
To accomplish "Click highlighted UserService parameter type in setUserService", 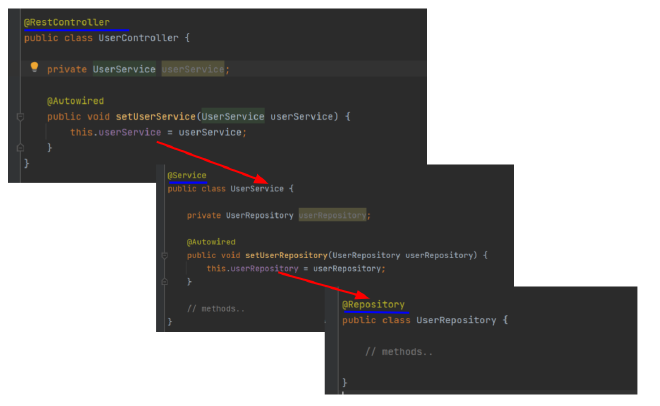I will 233,117.
